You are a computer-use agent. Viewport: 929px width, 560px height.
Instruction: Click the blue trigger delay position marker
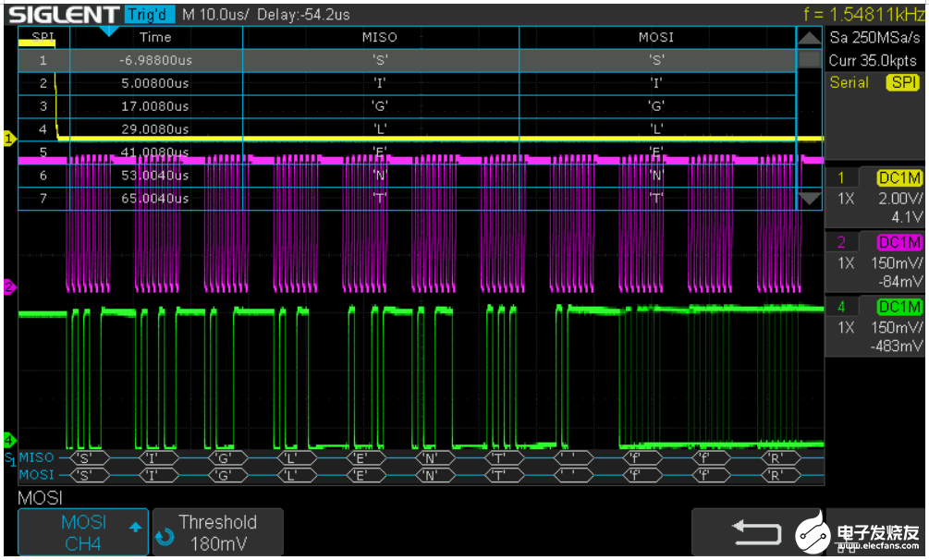coord(108,31)
